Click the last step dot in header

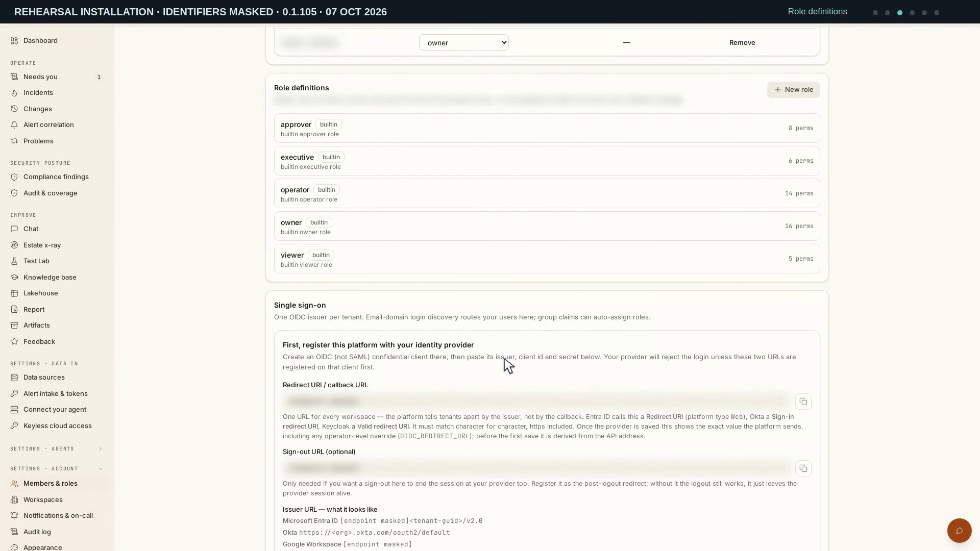pyautogui.click(x=937, y=13)
